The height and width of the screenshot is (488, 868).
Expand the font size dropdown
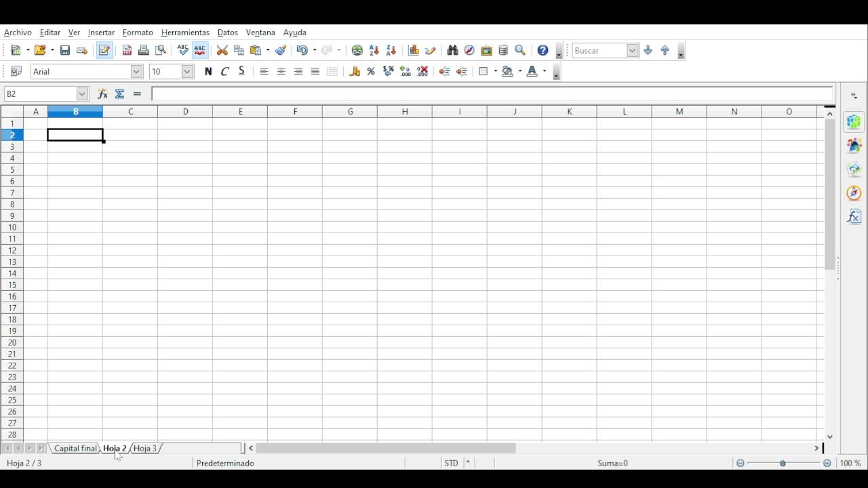point(187,71)
